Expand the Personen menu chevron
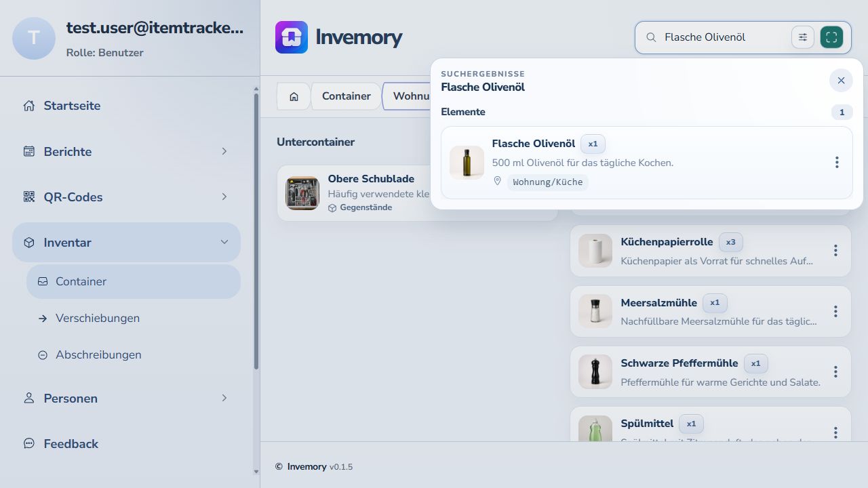Viewport: 868px width, 488px height. click(224, 398)
